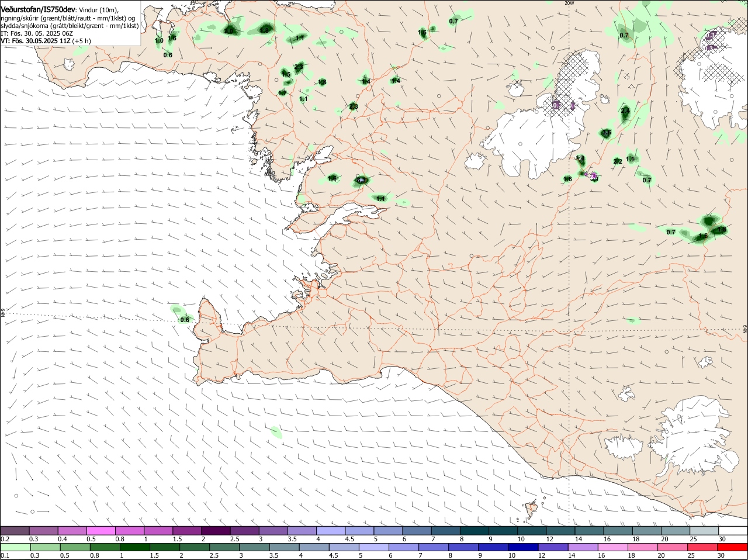Click the 'VT: Fös. 30.05.2025 11Z (+5 h)' line
The width and height of the screenshot is (748, 560).
tap(46, 41)
